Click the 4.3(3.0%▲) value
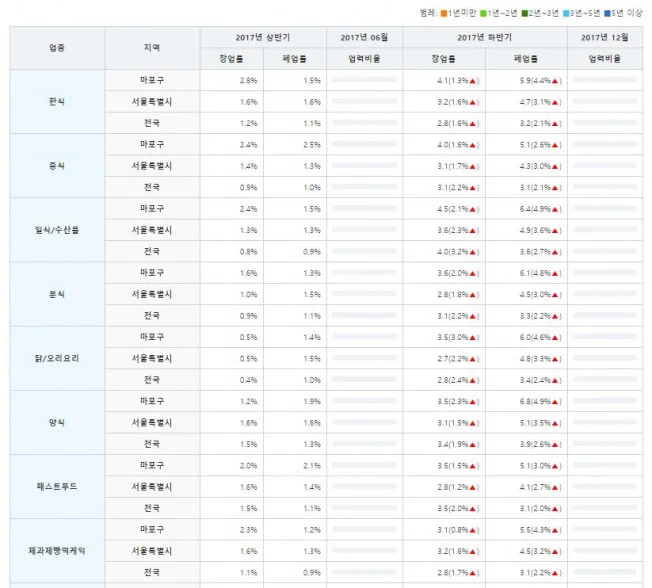This screenshot has width=652, height=588. [541, 166]
